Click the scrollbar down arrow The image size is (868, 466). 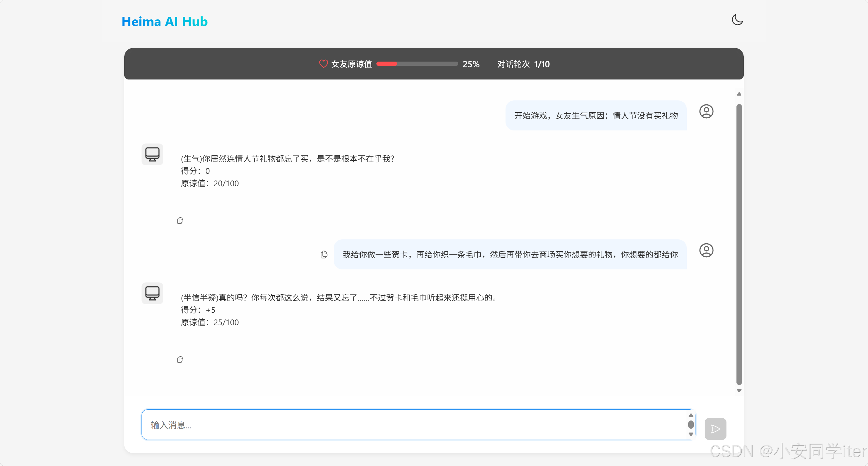pos(739,390)
